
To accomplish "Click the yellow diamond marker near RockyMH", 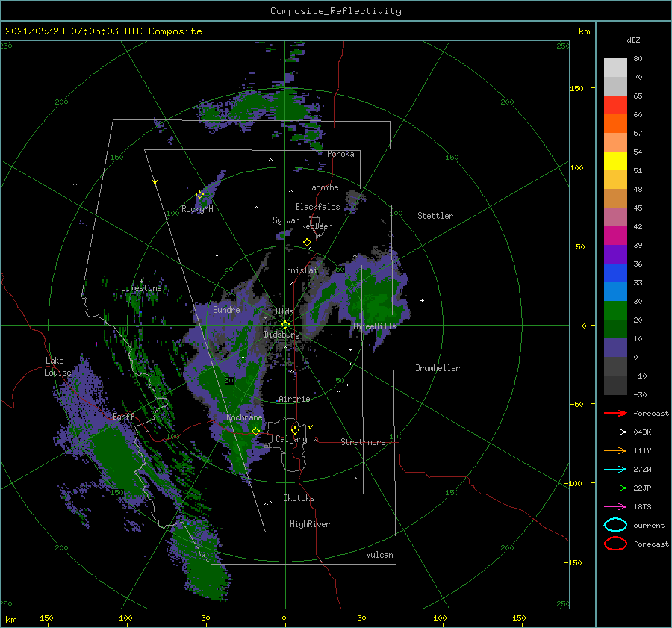I will [x=199, y=195].
